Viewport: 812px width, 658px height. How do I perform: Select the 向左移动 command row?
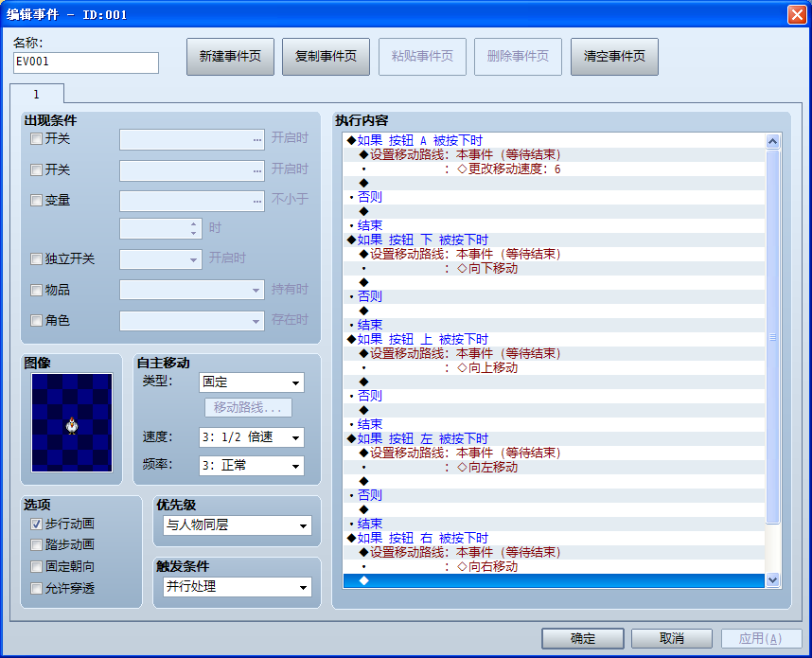tap(554, 468)
